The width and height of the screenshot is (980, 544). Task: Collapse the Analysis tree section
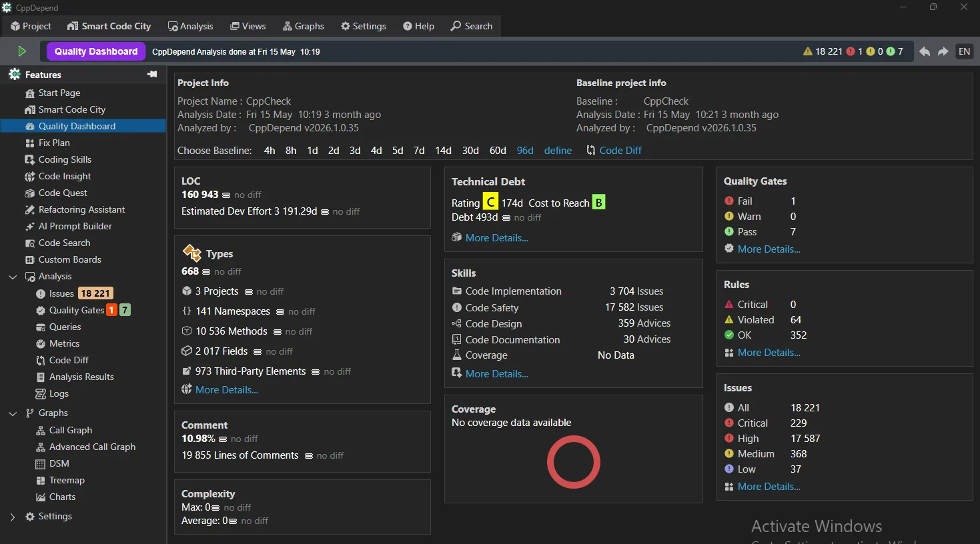tap(13, 277)
